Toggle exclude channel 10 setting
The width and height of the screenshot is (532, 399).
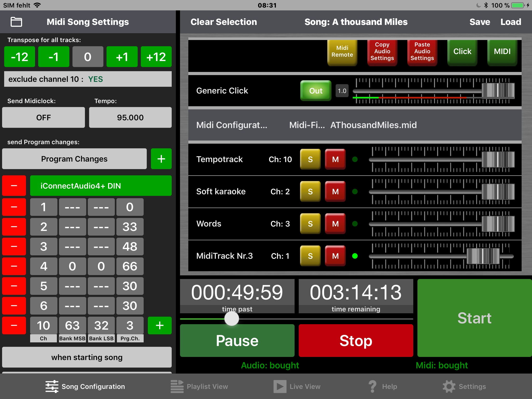[x=88, y=79]
